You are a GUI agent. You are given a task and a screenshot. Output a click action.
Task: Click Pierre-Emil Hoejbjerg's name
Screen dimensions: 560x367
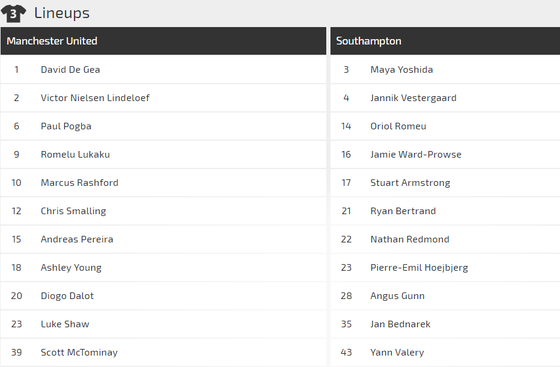pos(419,267)
